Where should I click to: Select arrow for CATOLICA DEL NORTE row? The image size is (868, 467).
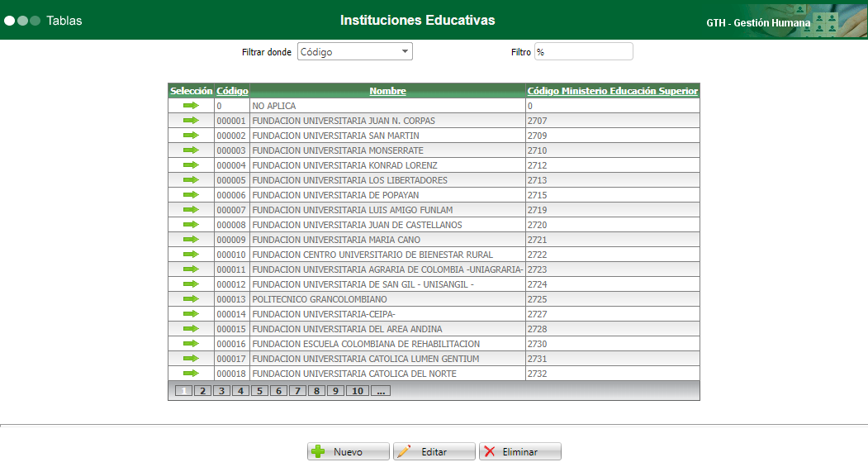tap(191, 374)
